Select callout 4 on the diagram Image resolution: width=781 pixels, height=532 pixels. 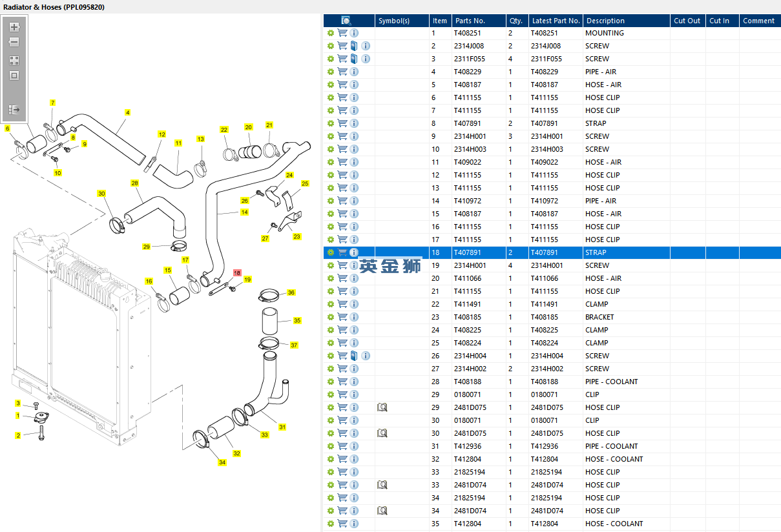click(128, 112)
